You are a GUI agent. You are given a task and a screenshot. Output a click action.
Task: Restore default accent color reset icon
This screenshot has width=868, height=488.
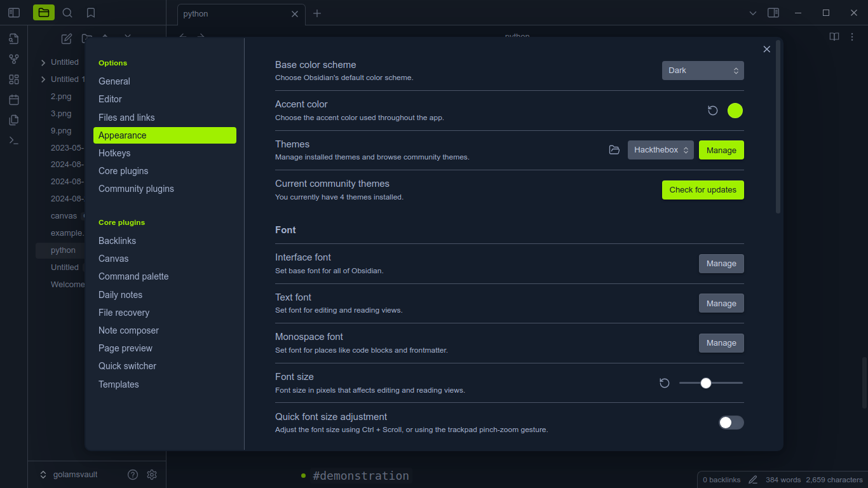point(713,111)
